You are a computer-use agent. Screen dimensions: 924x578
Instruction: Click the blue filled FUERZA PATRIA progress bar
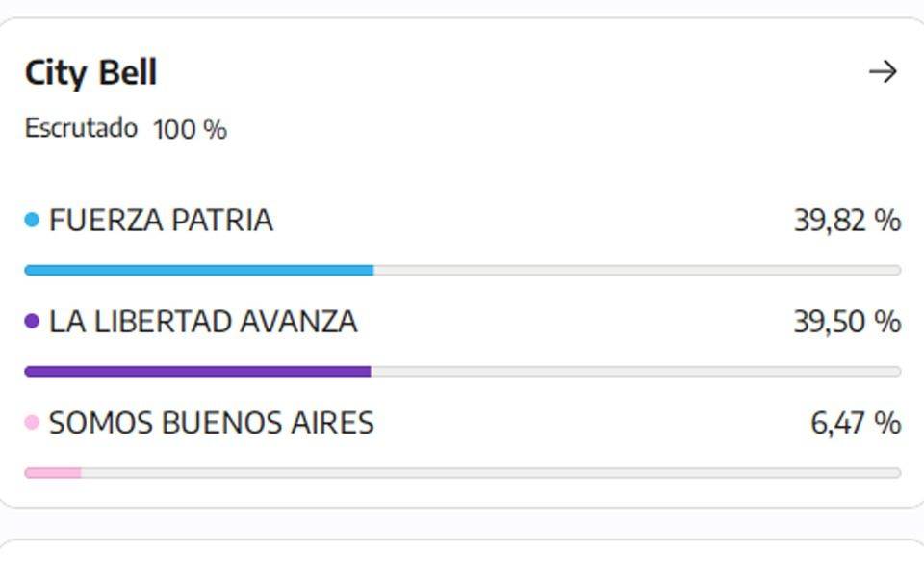click(199, 270)
